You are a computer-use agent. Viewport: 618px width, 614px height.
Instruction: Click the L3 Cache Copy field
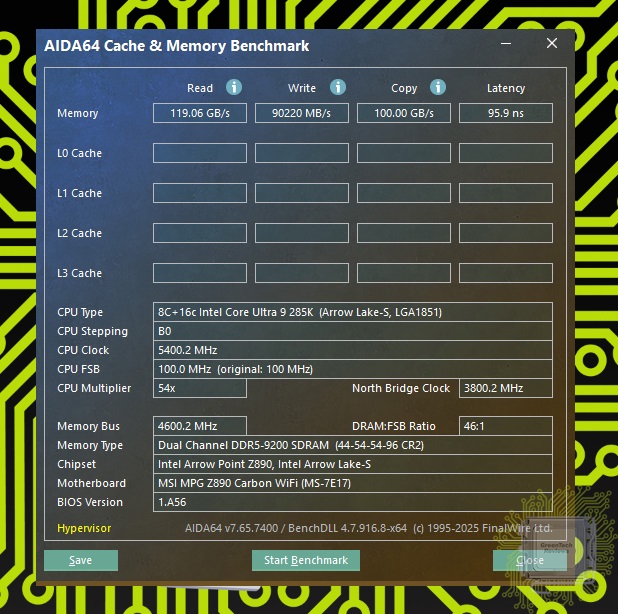404,273
